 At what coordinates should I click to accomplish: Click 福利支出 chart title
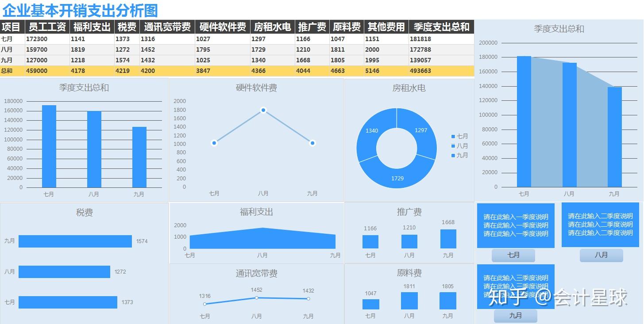coord(256,212)
